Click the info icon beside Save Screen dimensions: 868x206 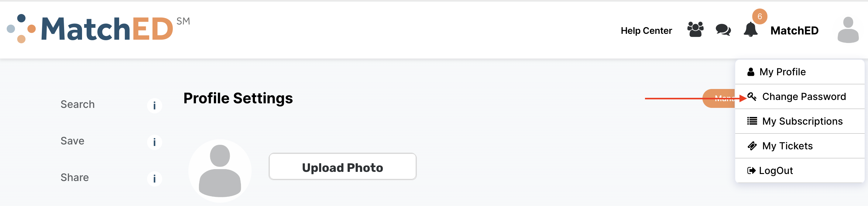coord(154,142)
